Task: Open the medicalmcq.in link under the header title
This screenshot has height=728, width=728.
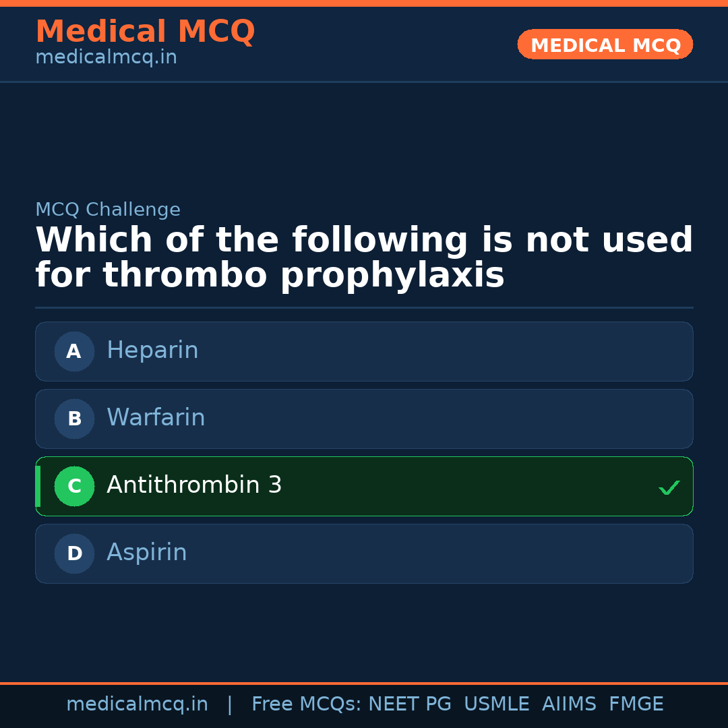Action: click(x=106, y=58)
